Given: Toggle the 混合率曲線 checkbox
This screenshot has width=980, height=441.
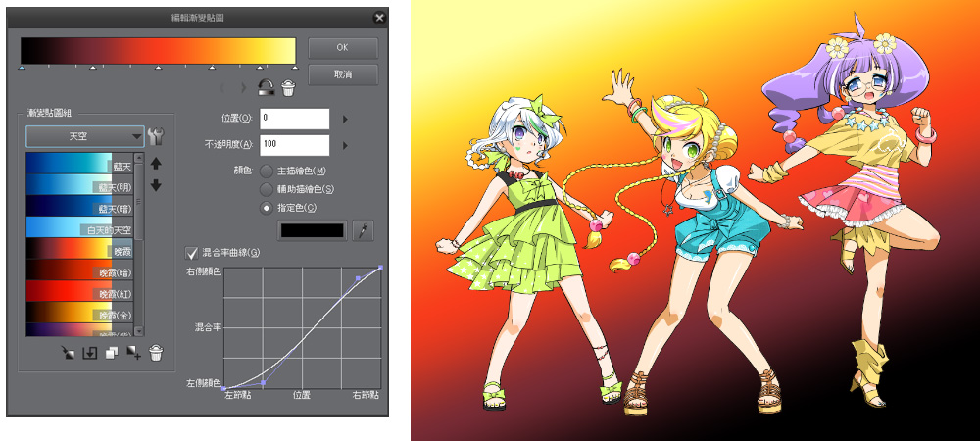Looking at the screenshot, I should pyautogui.click(x=192, y=253).
